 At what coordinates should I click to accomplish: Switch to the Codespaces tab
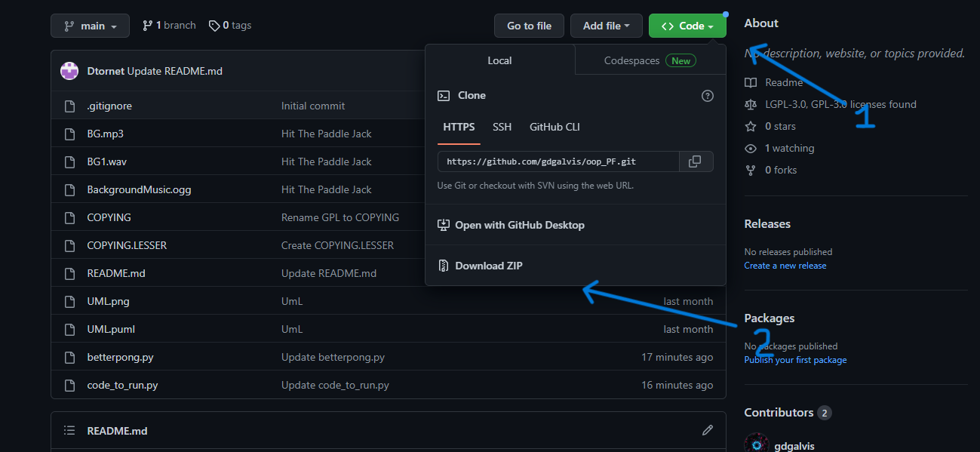click(650, 60)
